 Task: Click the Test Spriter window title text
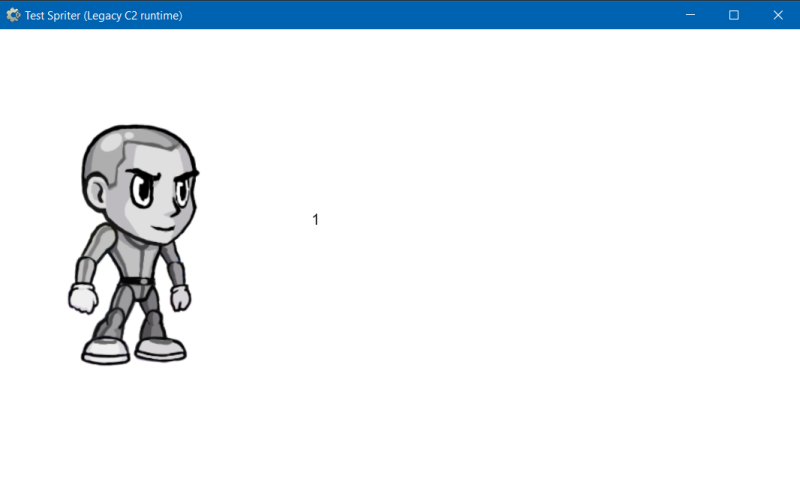click(x=103, y=15)
